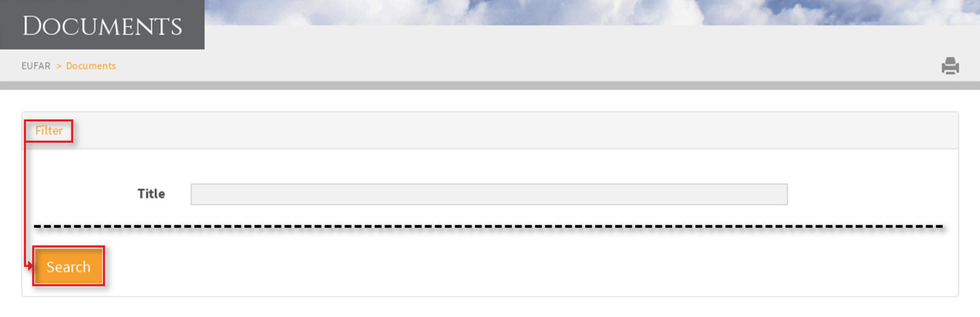Collapse the Filter section
Viewport: 980px width, 317px height.
pyautogui.click(x=49, y=131)
